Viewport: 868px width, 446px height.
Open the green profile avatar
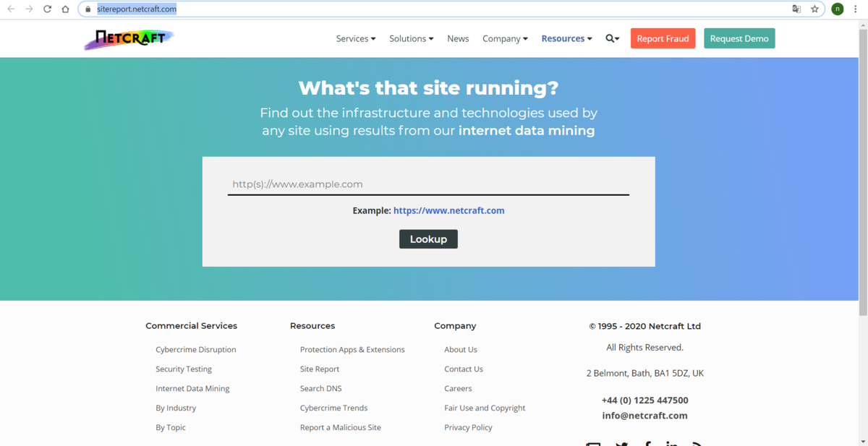click(837, 9)
